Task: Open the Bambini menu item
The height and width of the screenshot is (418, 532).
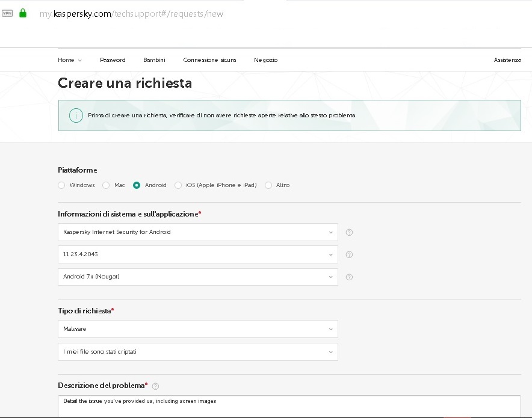Action: coord(154,60)
